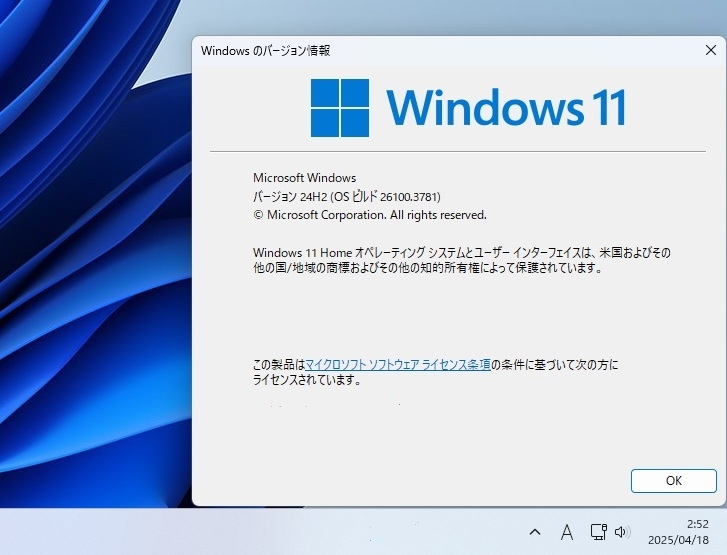The width and height of the screenshot is (727, 555).
Task: Click the clock showing 2:52 2025/04/18
Action: tap(678, 532)
